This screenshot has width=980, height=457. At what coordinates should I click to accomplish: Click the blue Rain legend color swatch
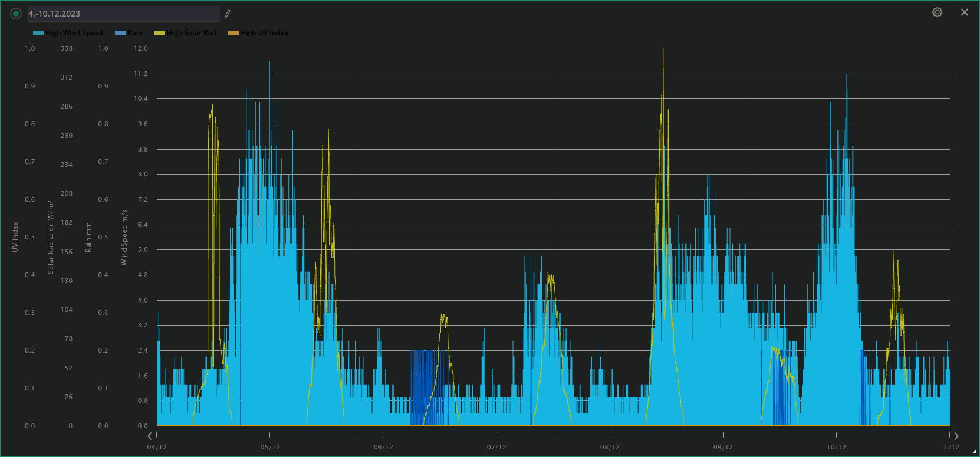pos(120,33)
